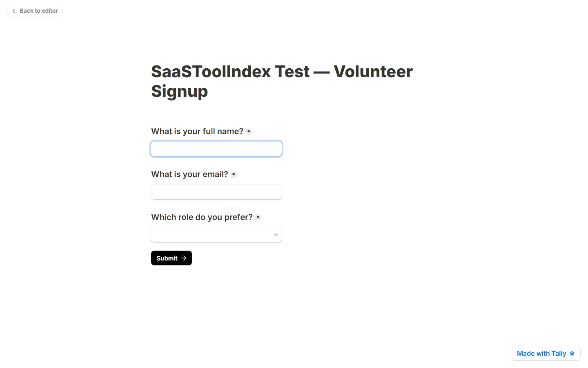Click the arrow icon inside Submit button
Image resolution: width=588 pixels, height=368 pixels.
pyautogui.click(x=184, y=258)
